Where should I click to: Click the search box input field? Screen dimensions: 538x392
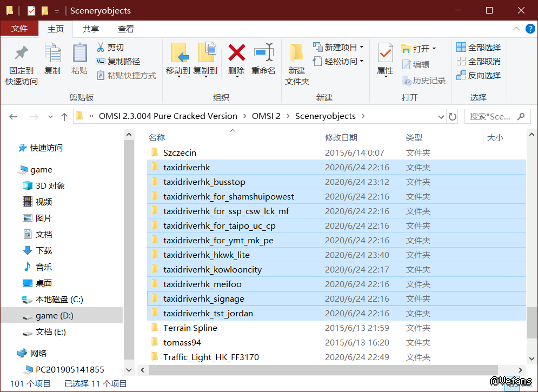pyautogui.click(x=489, y=116)
